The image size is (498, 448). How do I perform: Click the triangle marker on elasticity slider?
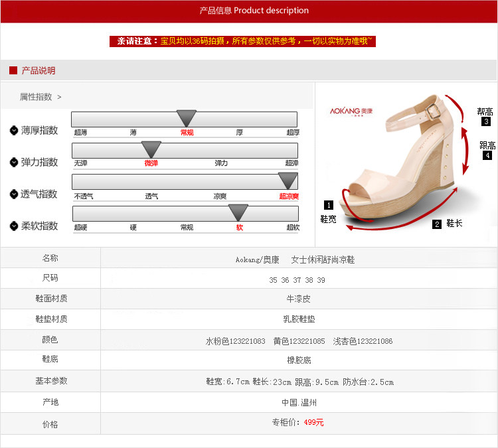click(151, 149)
